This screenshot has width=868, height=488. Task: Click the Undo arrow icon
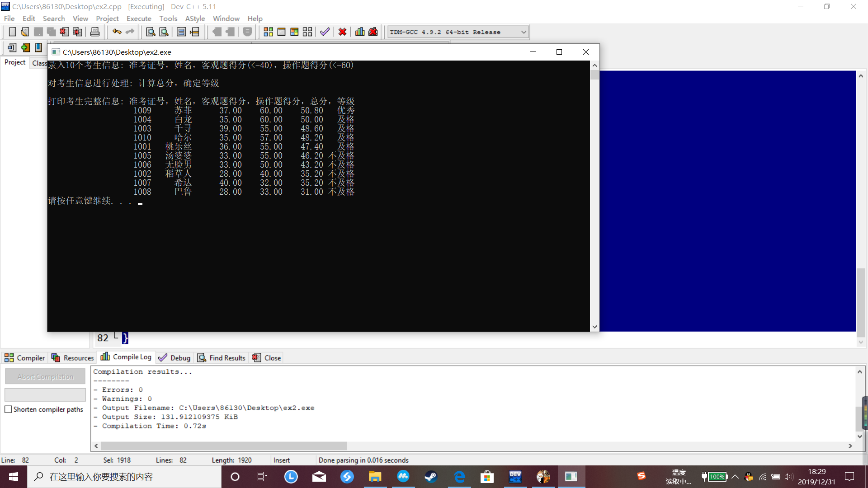(x=117, y=32)
